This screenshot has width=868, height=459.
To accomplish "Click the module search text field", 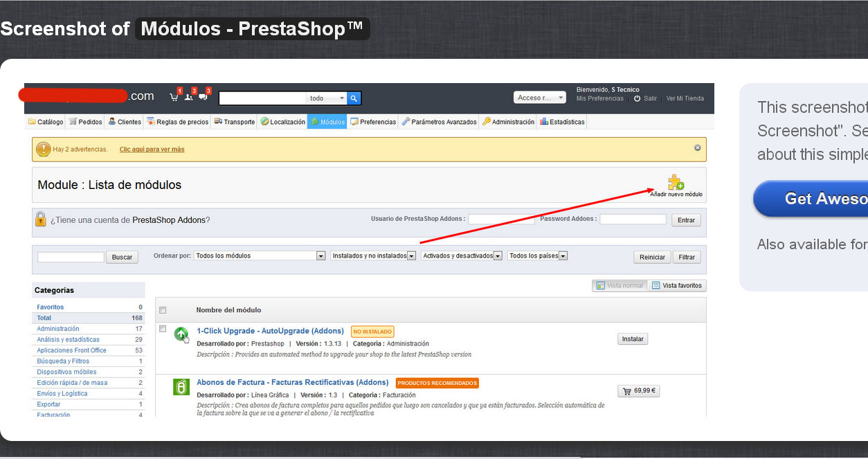I will click(x=71, y=257).
